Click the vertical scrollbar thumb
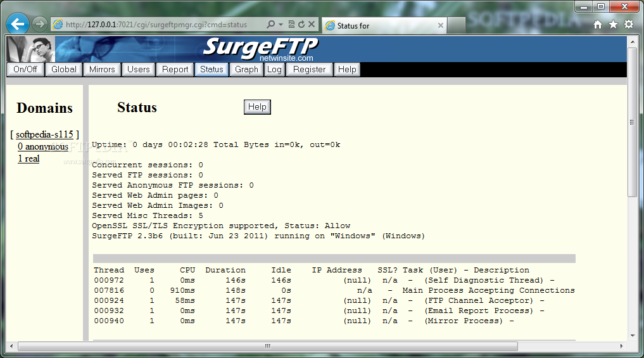Viewport: 644px width, 358px height. click(x=633, y=122)
